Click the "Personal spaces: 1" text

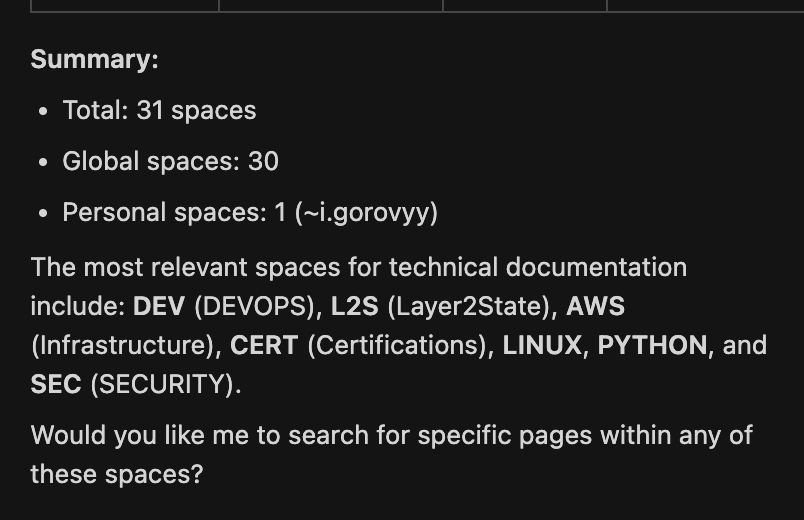[x=174, y=212]
